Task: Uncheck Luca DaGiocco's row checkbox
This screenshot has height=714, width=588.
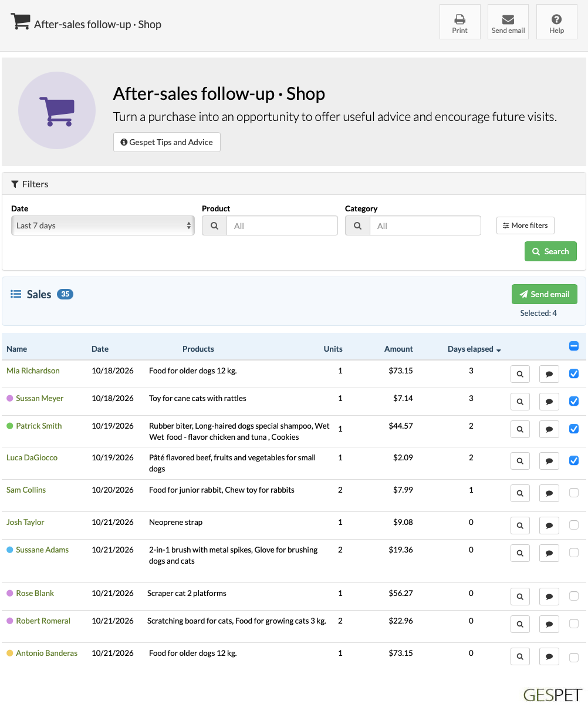Action: coord(574,460)
